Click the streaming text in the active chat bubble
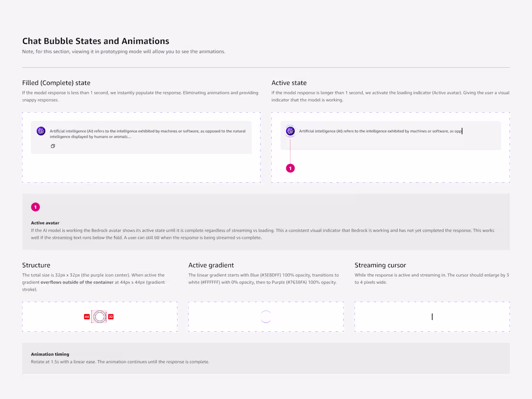Viewport: 532px width, 399px height. [x=381, y=131]
